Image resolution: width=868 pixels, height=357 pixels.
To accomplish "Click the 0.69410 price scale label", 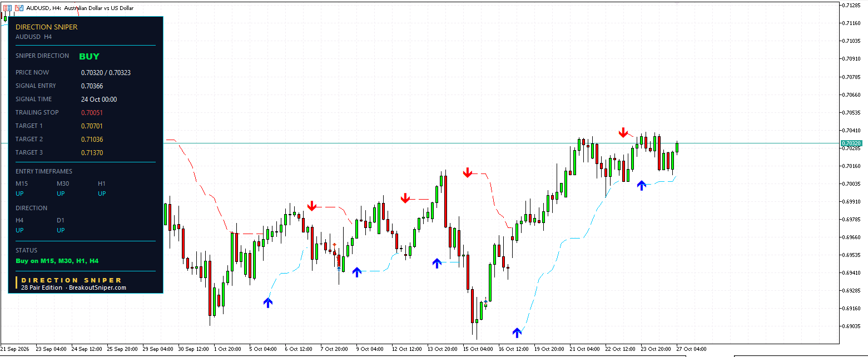I will click(852, 272).
